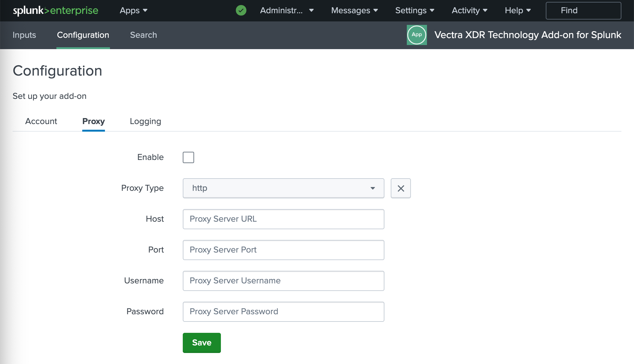The height and width of the screenshot is (364, 634).
Task: Click the Splunk enterprise logo
Action: [55, 10]
